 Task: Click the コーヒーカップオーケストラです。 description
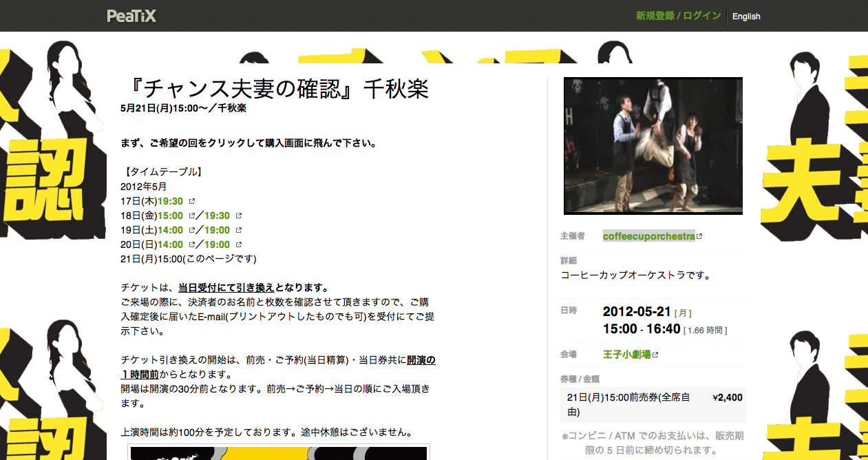click(635, 275)
